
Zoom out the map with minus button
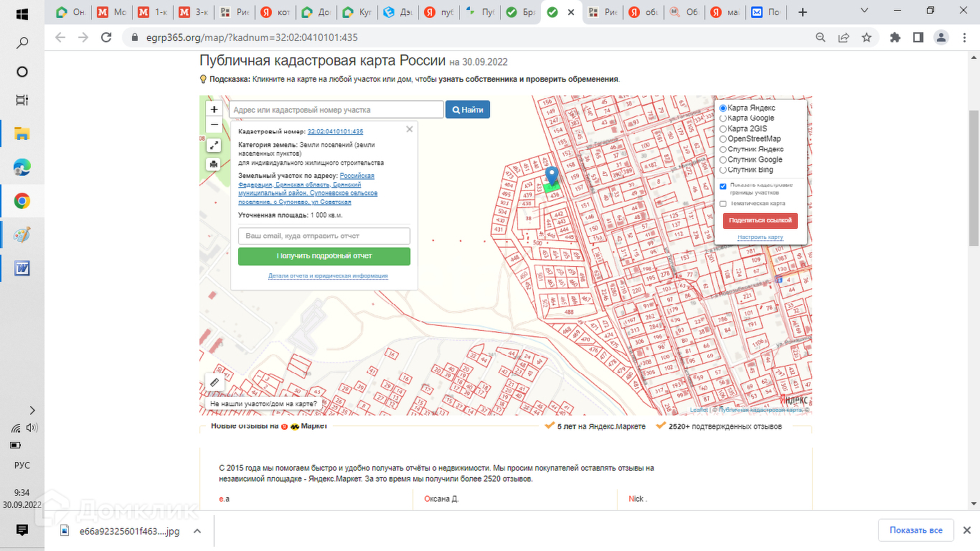tap(214, 125)
